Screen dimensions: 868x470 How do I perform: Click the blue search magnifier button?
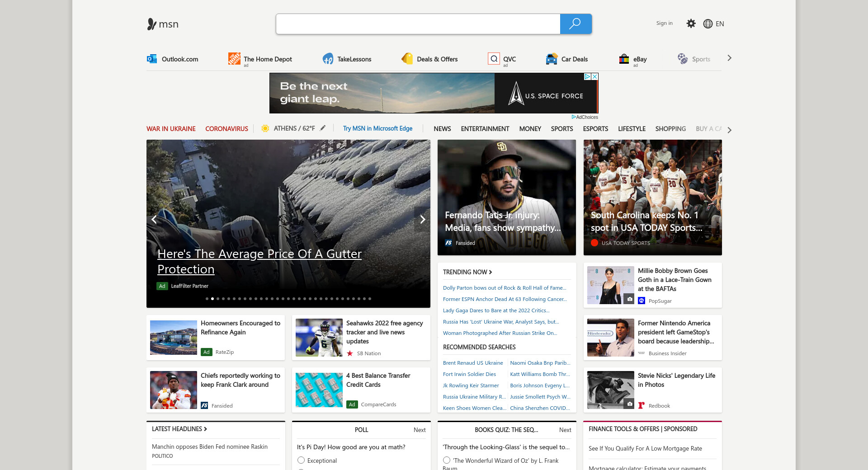[576, 24]
